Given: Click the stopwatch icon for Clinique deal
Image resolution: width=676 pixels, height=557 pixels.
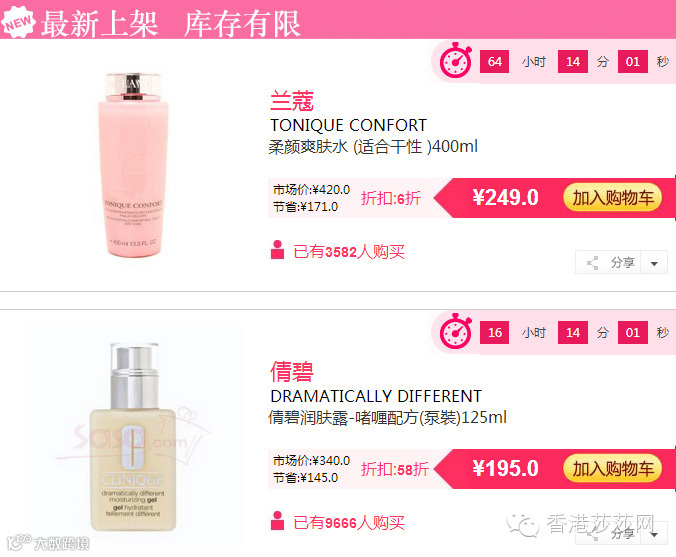Looking at the screenshot, I should (456, 332).
